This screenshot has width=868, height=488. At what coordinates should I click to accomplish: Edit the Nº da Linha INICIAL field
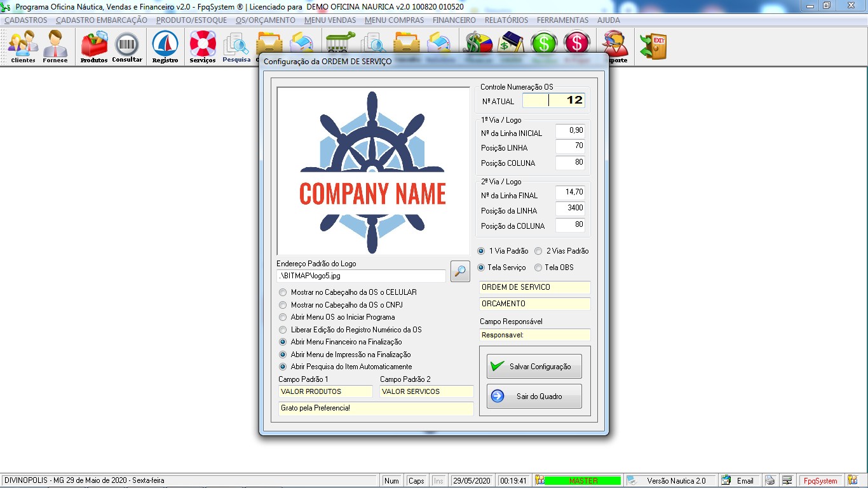570,132
